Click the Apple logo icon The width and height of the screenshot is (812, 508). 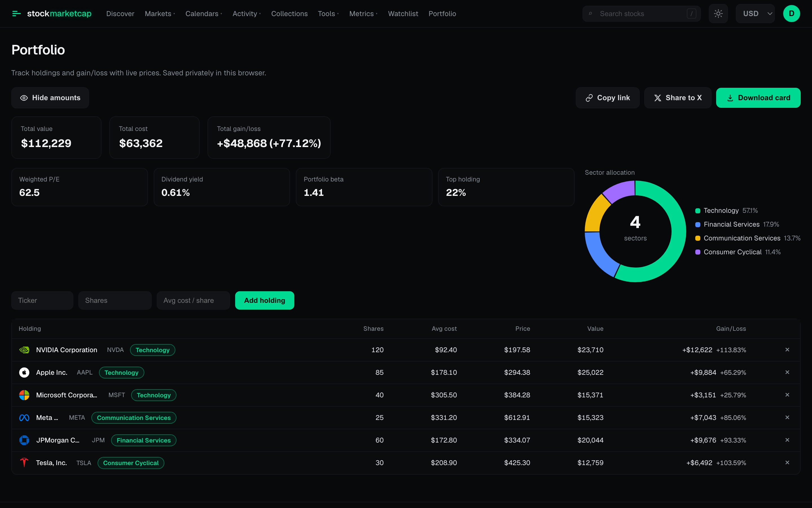(24, 372)
